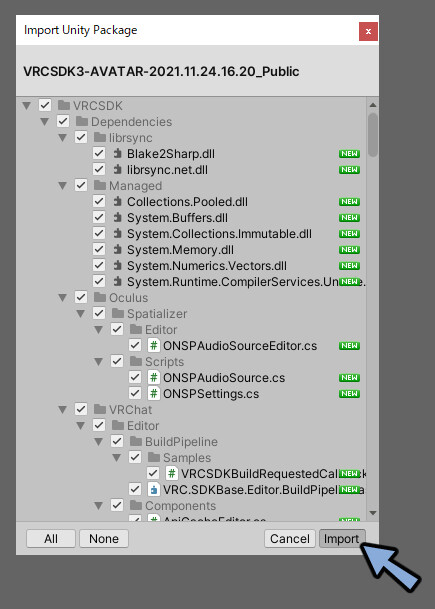Image resolution: width=435 pixels, height=609 pixels.
Task: Click the script icon of ONSPSettings.cs
Action: (x=154, y=393)
